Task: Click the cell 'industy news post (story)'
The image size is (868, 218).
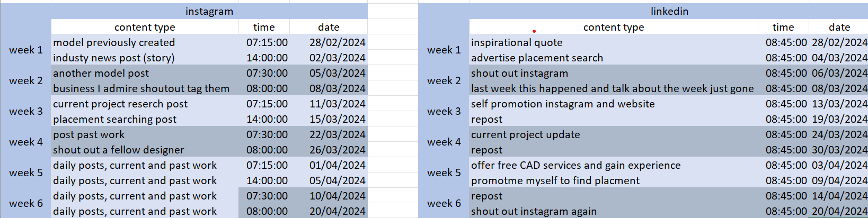Action: [145, 58]
